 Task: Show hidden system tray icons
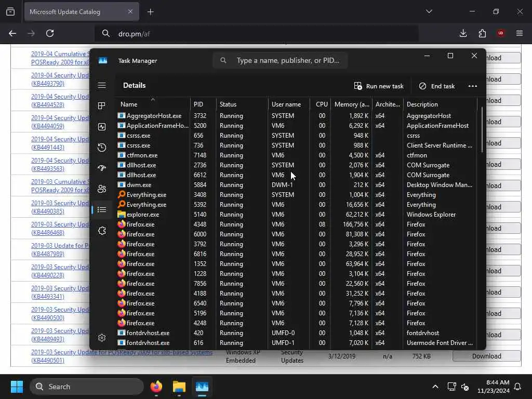click(x=435, y=387)
